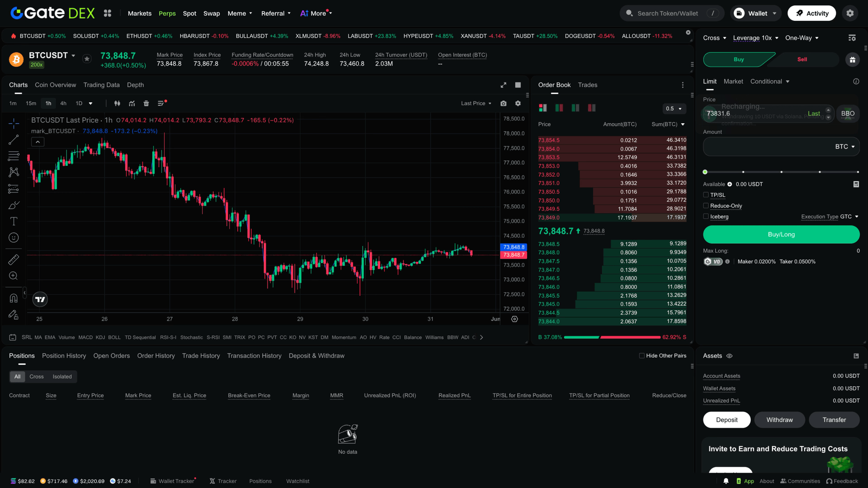Open the gift rewards icon near Sell
Viewport: 868px width, 488px height.
coord(852,60)
